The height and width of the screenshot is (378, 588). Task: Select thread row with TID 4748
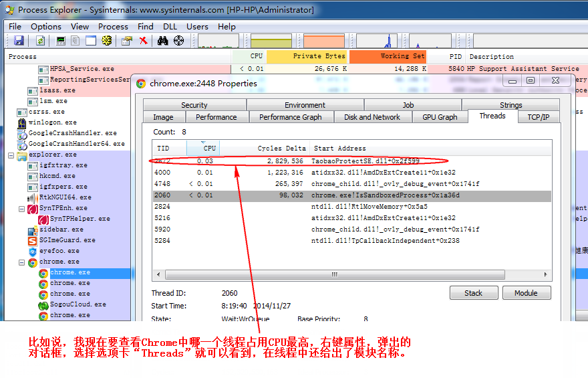351,183
